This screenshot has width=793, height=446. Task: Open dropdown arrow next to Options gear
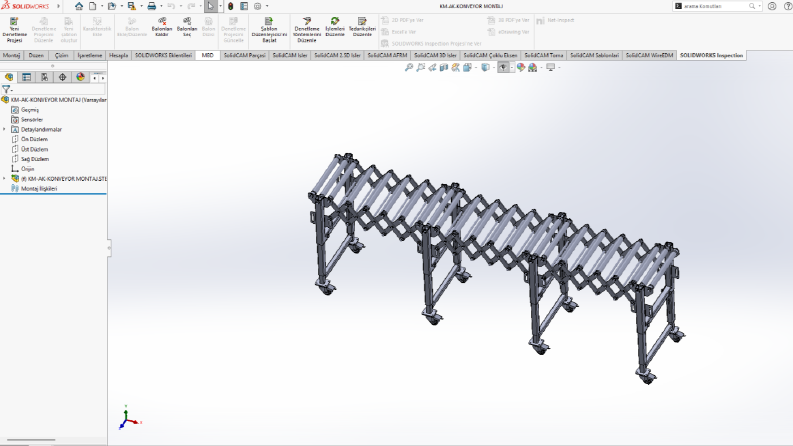pyautogui.click(x=267, y=6)
